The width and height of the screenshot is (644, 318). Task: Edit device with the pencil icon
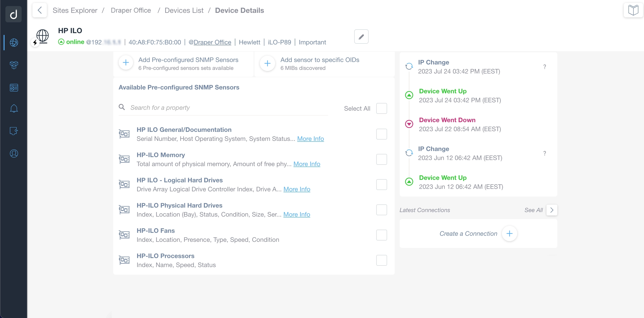361,37
